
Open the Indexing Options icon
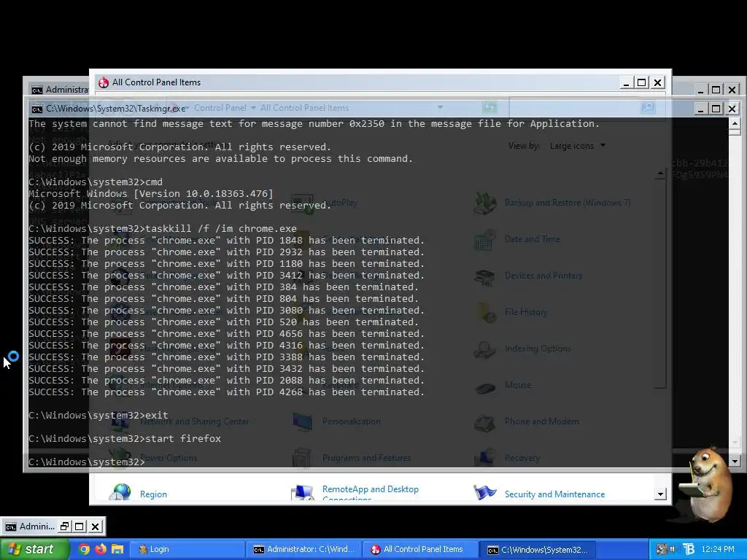tap(485, 349)
